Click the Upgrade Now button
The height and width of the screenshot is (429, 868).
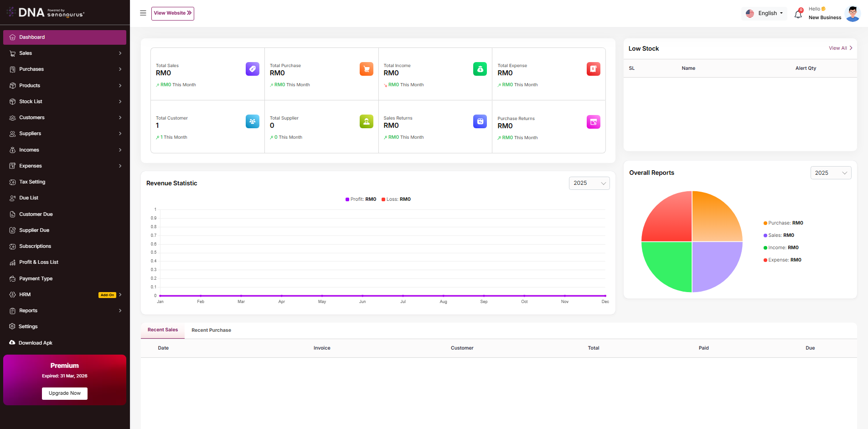(65, 393)
